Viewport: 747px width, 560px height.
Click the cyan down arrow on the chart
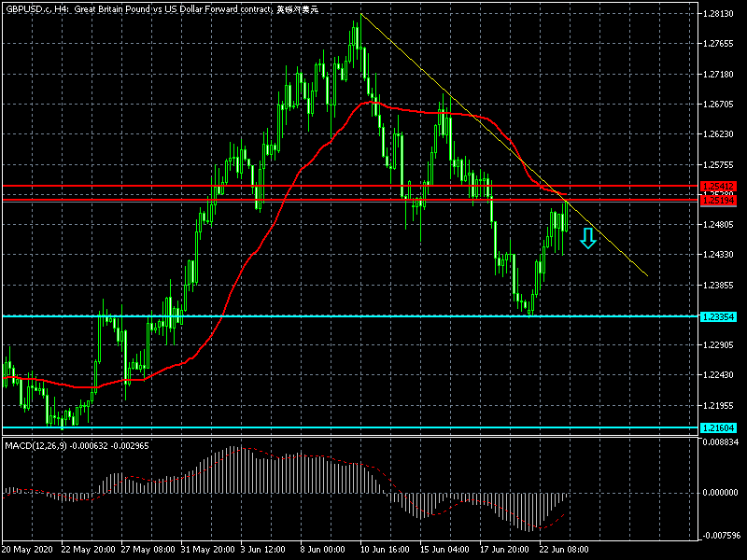587,239
